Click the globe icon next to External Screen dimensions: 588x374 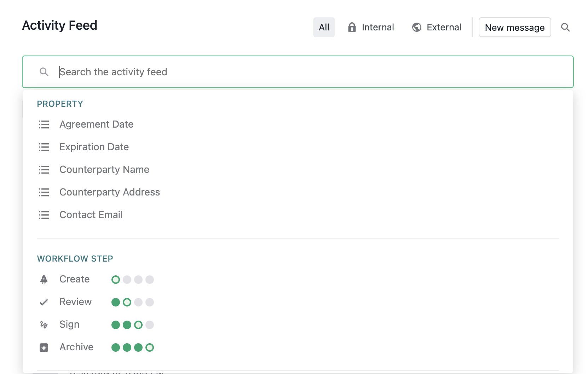coord(416,27)
